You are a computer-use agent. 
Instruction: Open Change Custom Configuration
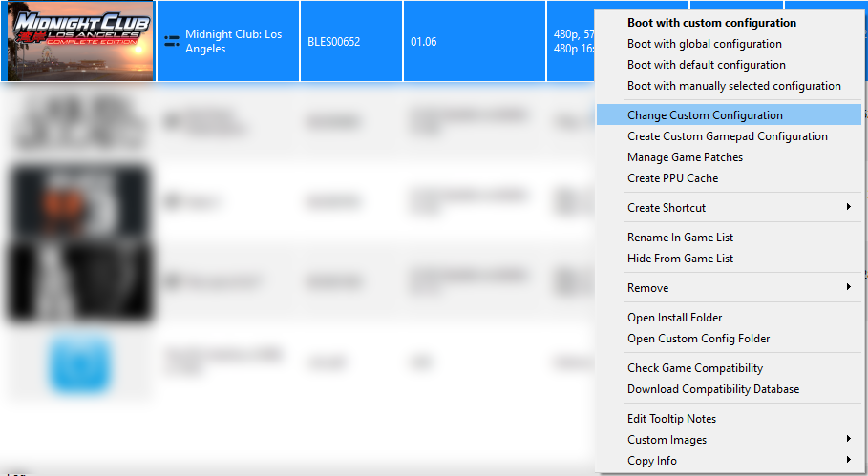(705, 115)
